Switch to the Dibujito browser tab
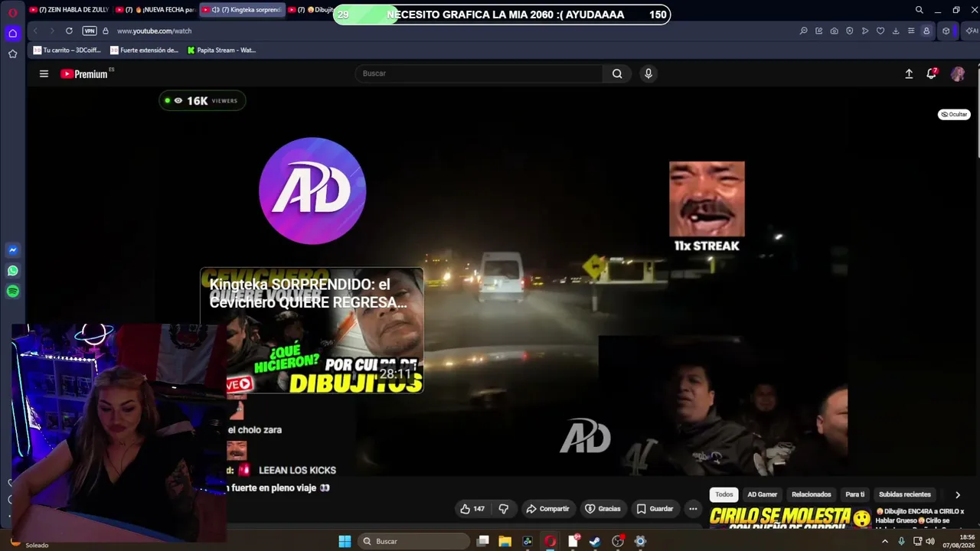 pyautogui.click(x=310, y=10)
